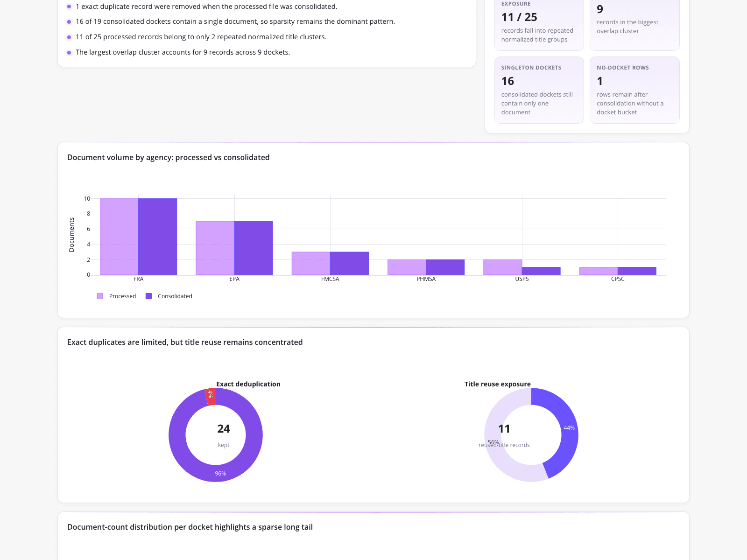Viewport: 747px width, 560px height.
Task: Select the PHMSA consolidated bar
Action: (445, 267)
